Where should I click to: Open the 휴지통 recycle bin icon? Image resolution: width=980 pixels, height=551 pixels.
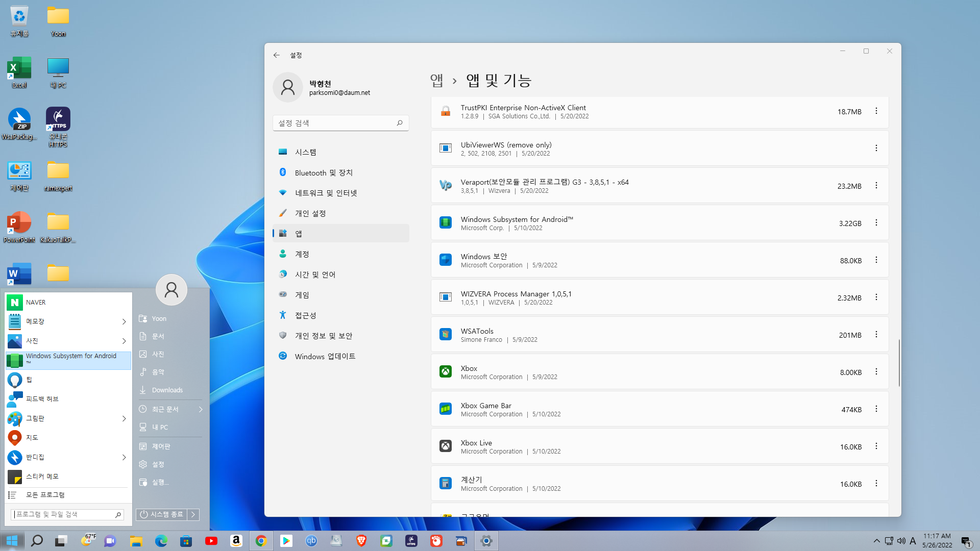coord(19,21)
